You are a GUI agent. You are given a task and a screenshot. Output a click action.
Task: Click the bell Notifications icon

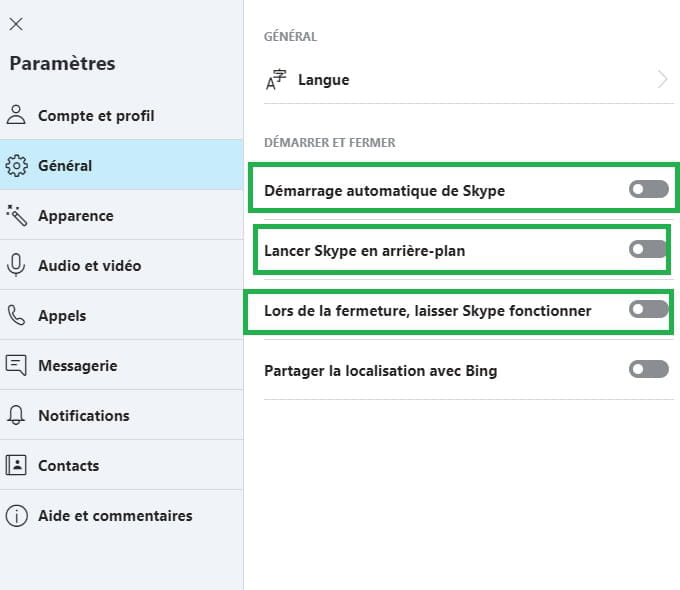point(16,415)
